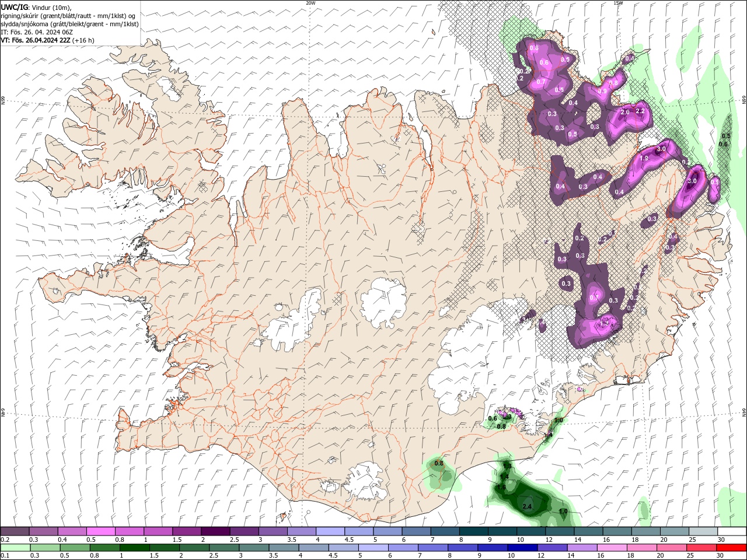Viewport: 747px width, 560px height.
Task: Click the '1.9' snowfall value on the map
Action: click(644, 158)
